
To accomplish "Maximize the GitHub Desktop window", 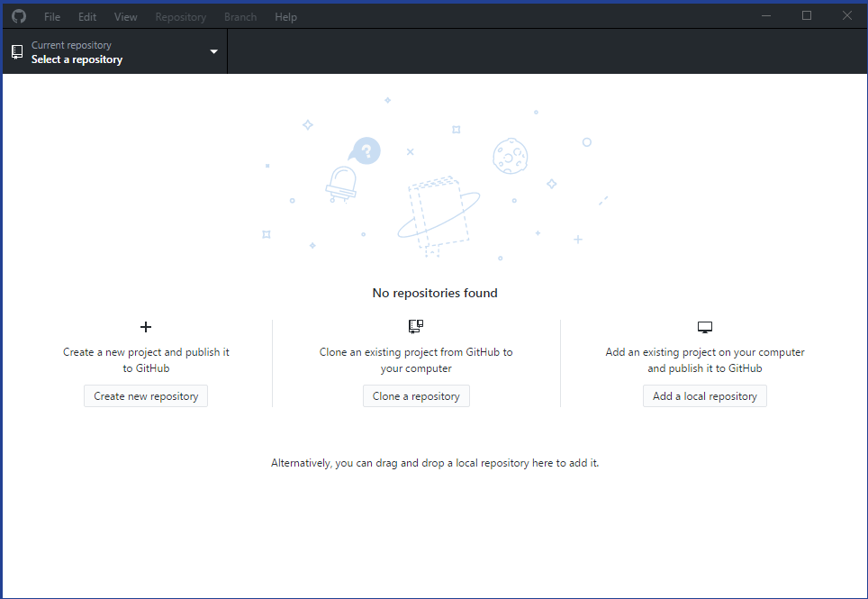I will pyautogui.click(x=807, y=16).
